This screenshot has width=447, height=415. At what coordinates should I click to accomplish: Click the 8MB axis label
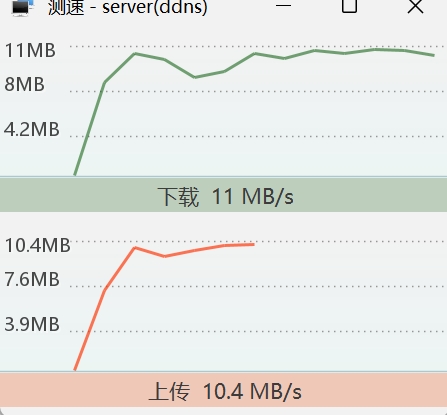[24, 84]
